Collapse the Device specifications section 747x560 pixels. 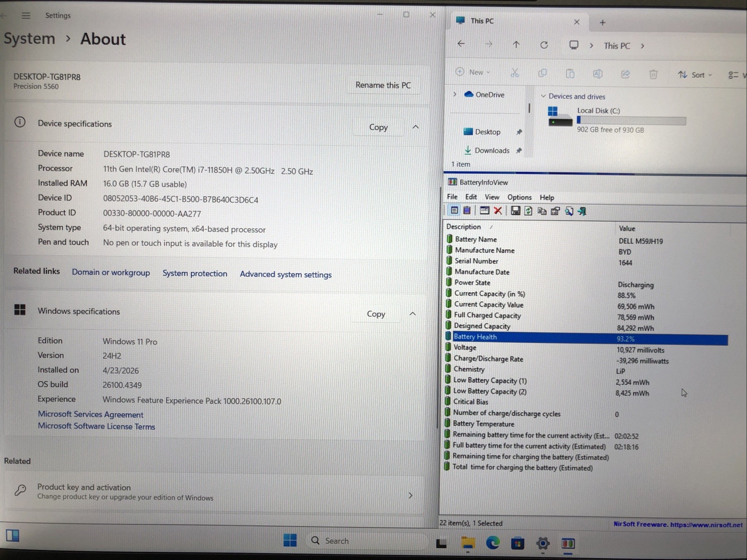coord(415,127)
